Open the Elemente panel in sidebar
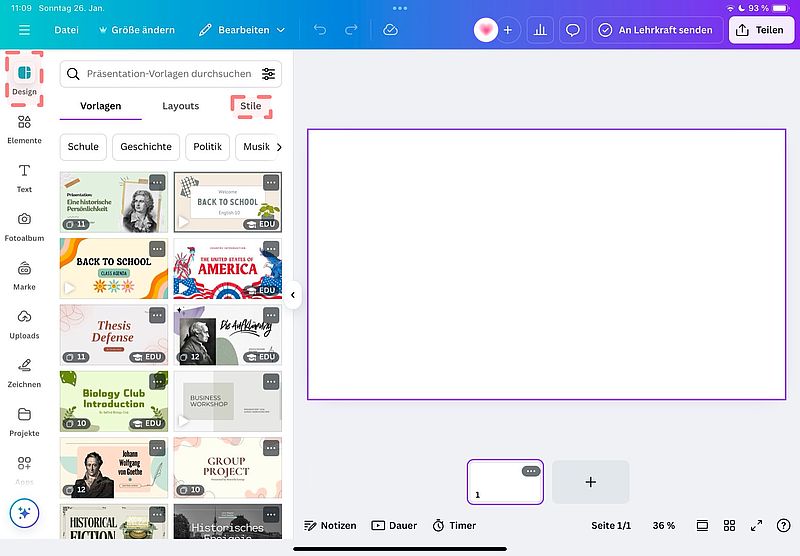The image size is (800, 556). coord(24,128)
